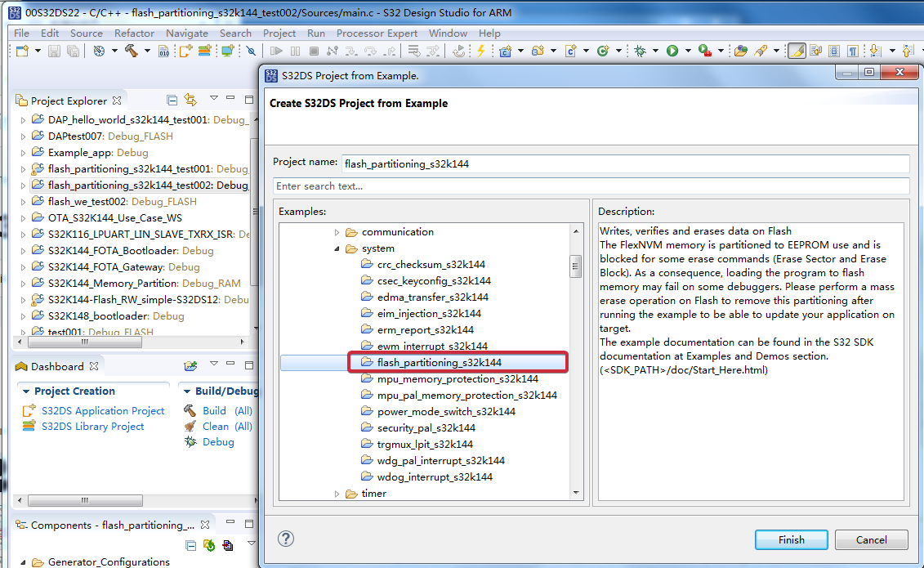Click the Project name input field
This screenshot has height=568, width=924.
[625, 163]
